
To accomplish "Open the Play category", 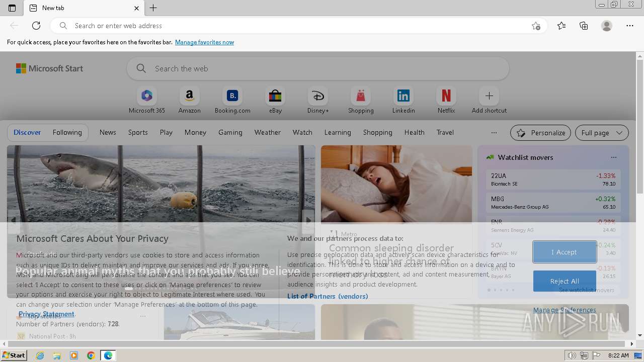I will (166, 132).
